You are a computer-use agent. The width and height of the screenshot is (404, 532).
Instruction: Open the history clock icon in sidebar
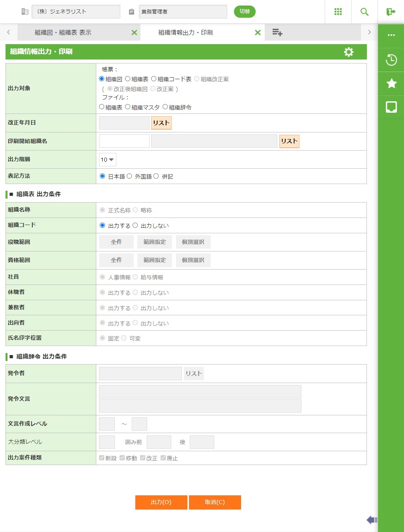[x=391, y=60]
